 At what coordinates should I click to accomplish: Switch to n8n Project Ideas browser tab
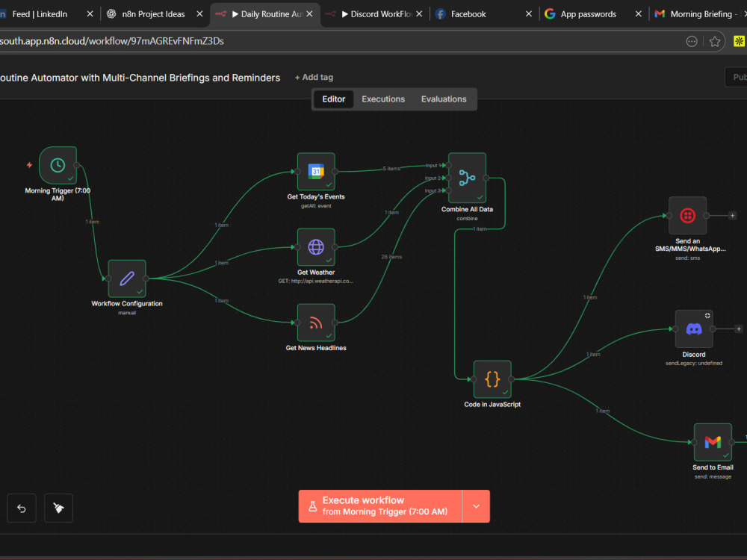(153, 14)
